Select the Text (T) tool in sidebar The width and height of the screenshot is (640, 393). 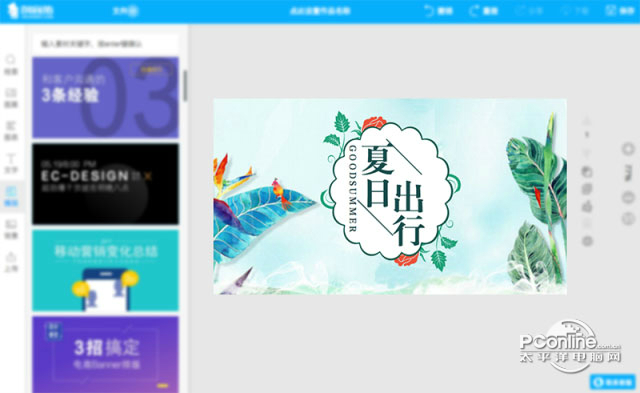[11, 164]
